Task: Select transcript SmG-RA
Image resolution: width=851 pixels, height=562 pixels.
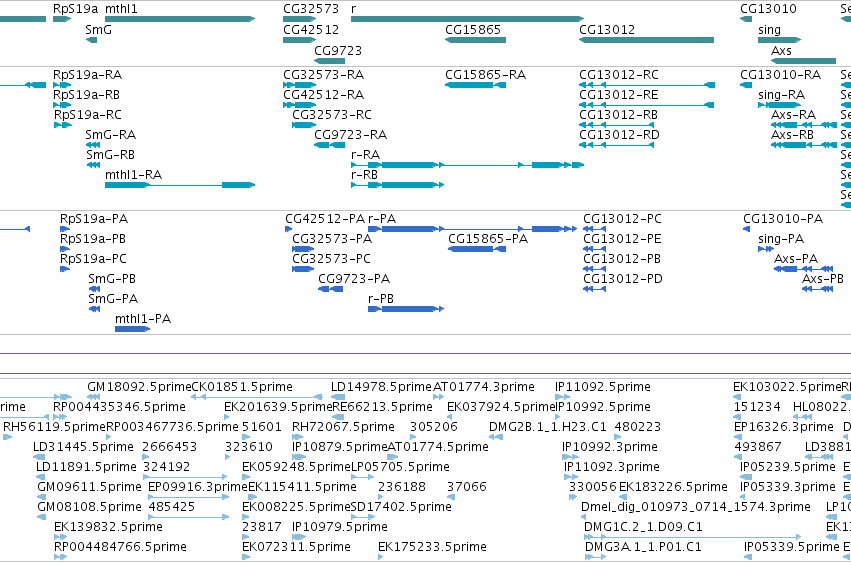Action: tap(92, 145)
